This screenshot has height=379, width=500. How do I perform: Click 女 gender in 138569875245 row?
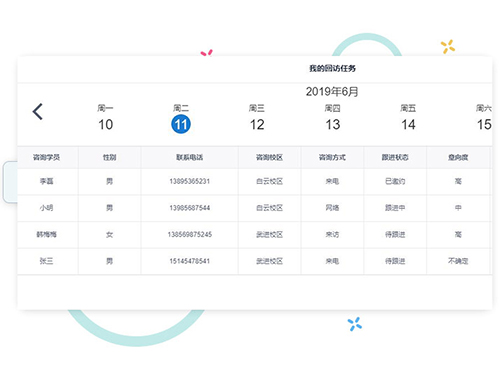pyautogui.click(x=109, y=235)
